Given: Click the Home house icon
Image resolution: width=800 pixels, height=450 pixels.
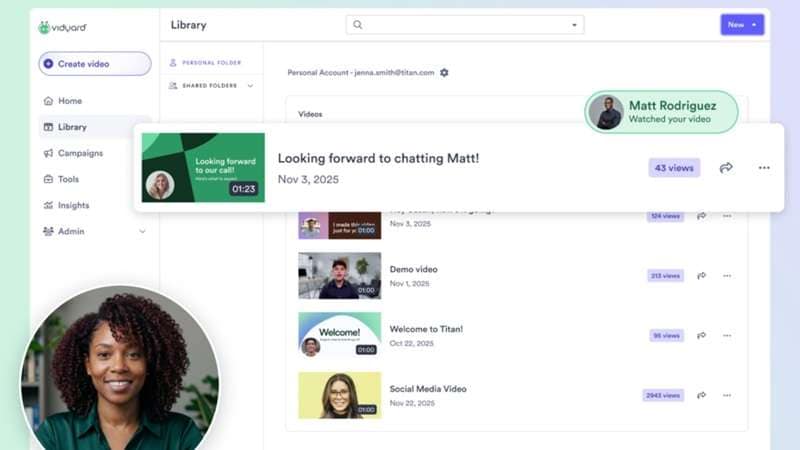Looking at the screenshot, I should tap(48, 101).
